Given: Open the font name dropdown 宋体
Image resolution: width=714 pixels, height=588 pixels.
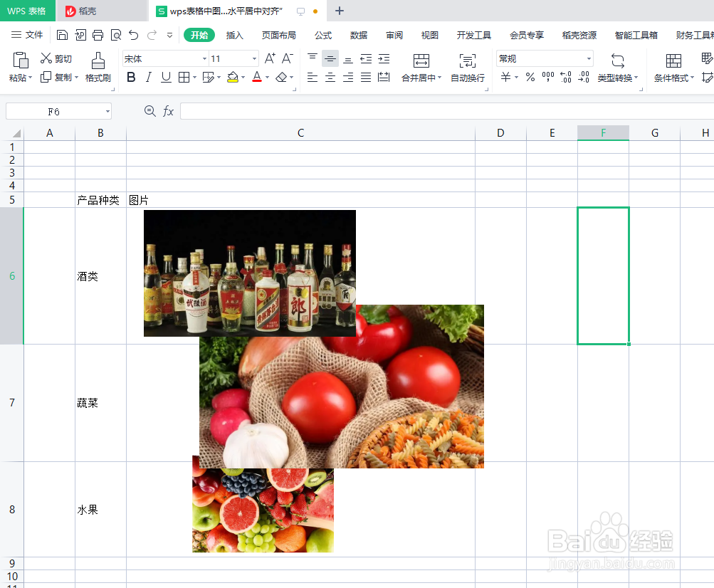Looking at the screenshot, I should point(204,59).
